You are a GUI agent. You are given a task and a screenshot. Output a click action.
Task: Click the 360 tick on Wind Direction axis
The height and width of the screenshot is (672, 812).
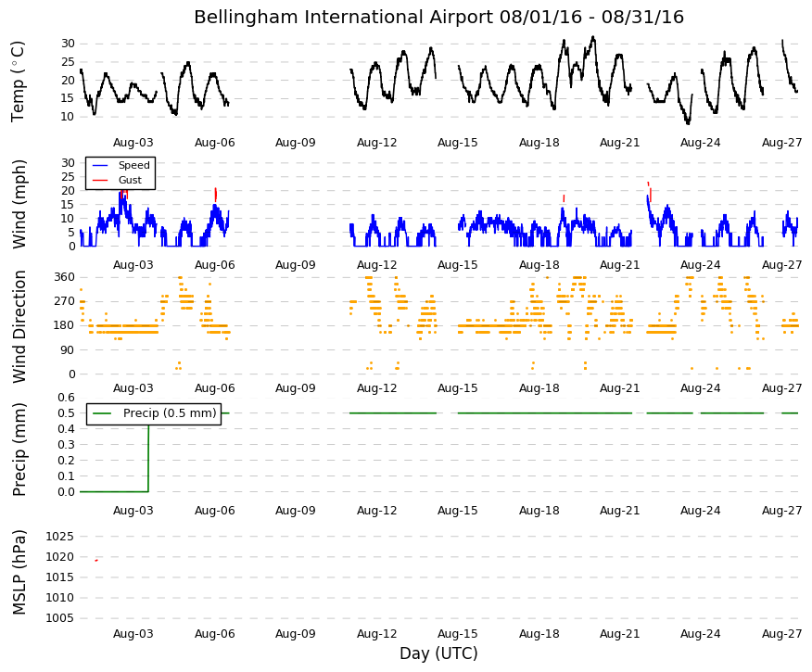click(64, 277)
